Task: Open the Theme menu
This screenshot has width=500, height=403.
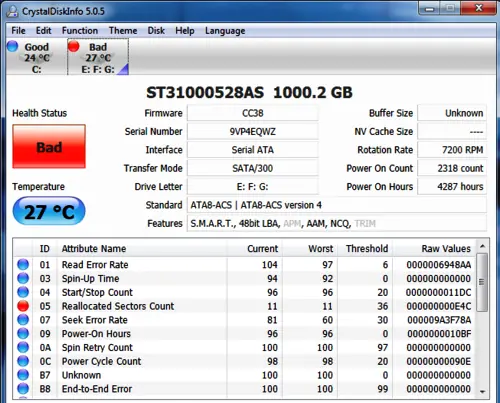Action: (x=123, y=31)
